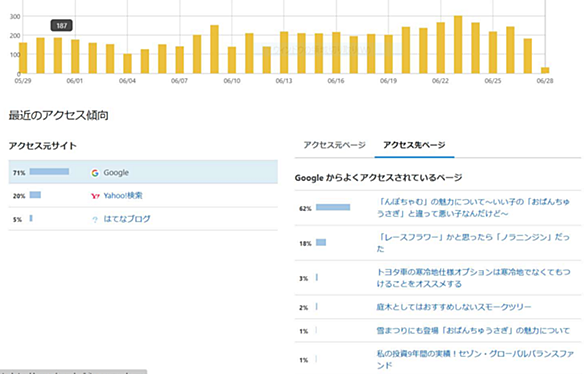Open the はてなブログ referrer link
The width and height of the screenshot is (586, 374).
[127, 219]
